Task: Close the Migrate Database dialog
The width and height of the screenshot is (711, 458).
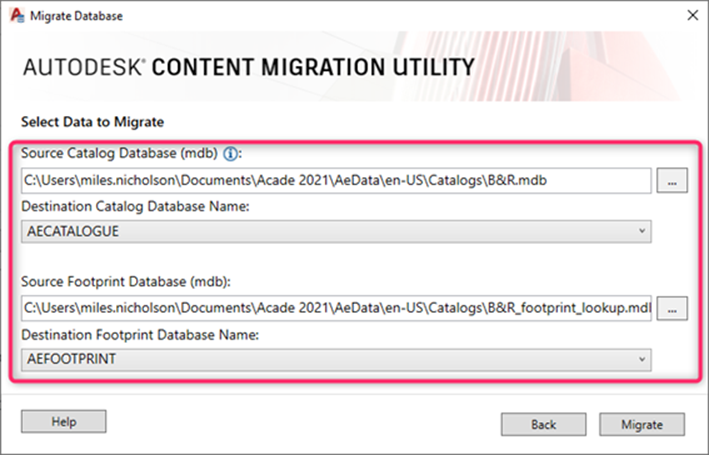Action: [x=692, y=15]
